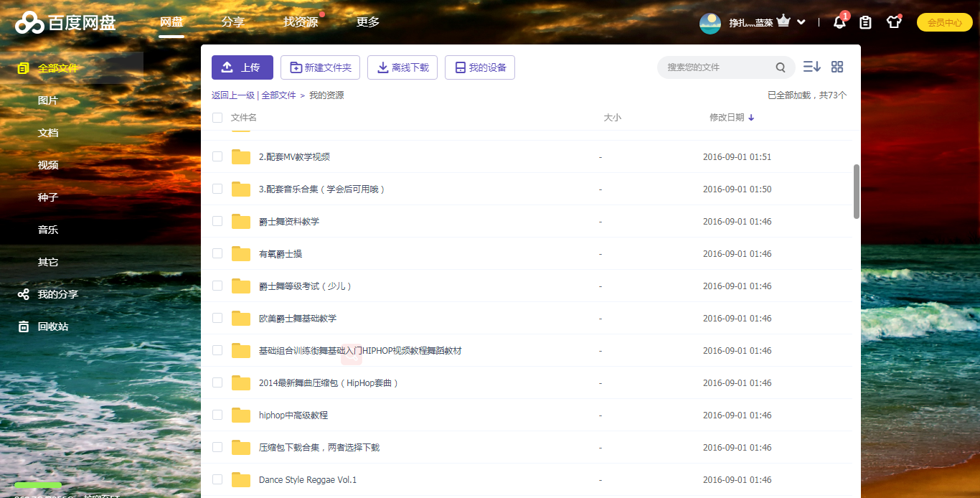Screen dimensions: 980x498
Task: Click the 回收站 trash icon
Action: [x=24, y=326]
